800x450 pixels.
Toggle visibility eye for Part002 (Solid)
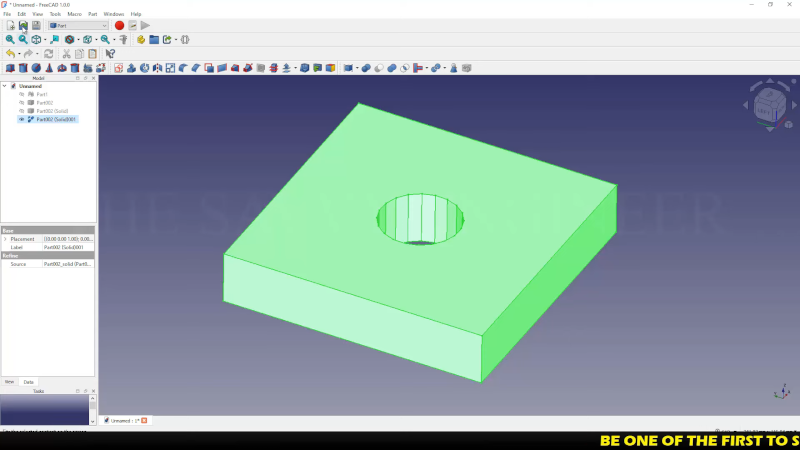pos(21,111)
